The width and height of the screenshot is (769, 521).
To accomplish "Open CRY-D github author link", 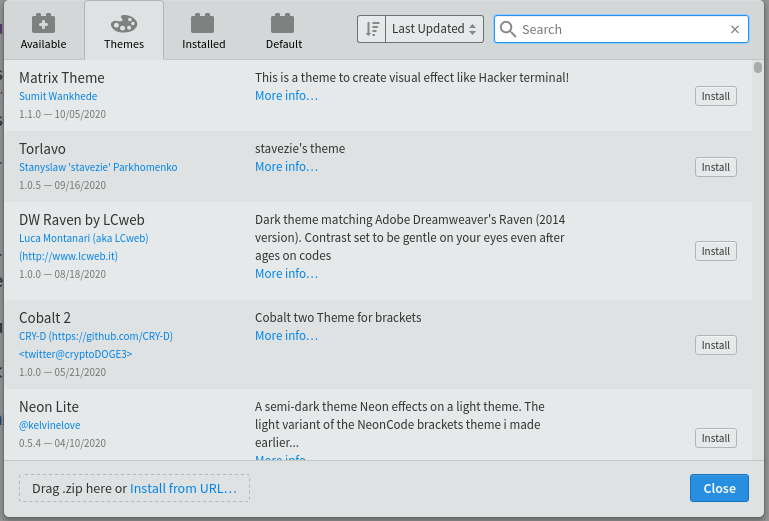I will pyautogui.click(x=96, y=345).
